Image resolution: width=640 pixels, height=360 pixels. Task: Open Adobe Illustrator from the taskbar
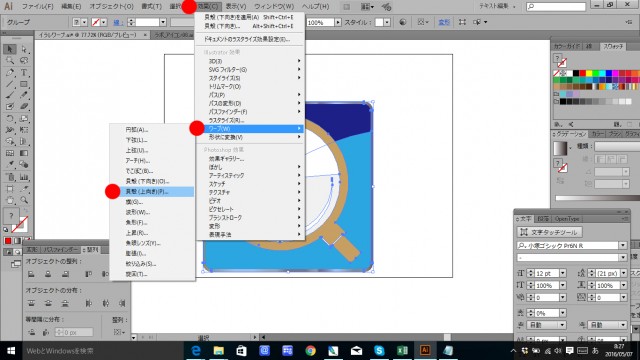(x=425, y=350)
